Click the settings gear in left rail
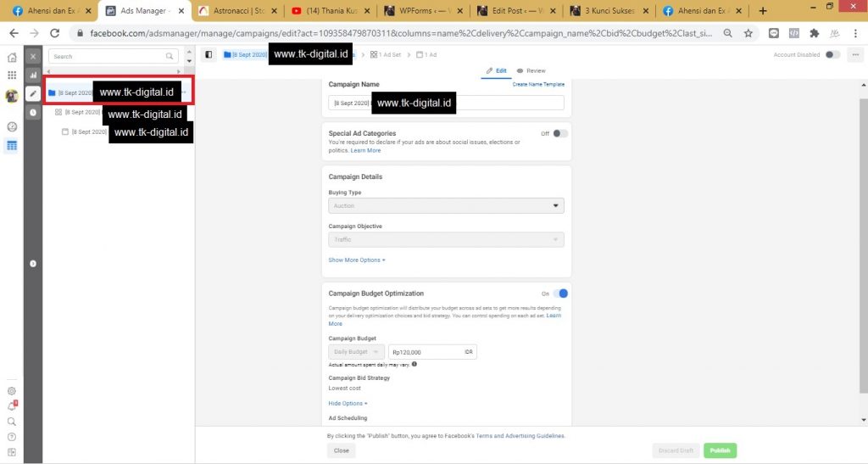Viewport: 868px width, 464px height. click(x=12, y=391)
